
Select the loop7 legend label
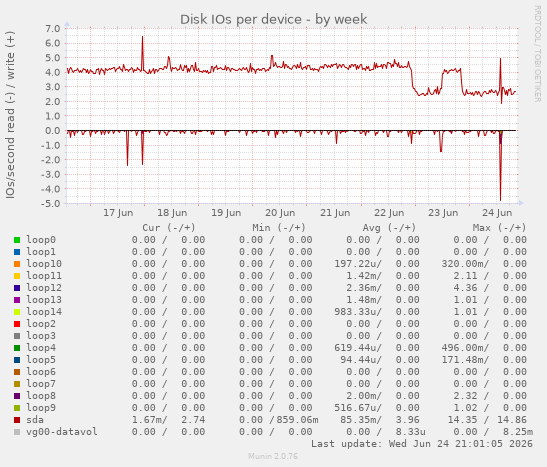point(41,384)
